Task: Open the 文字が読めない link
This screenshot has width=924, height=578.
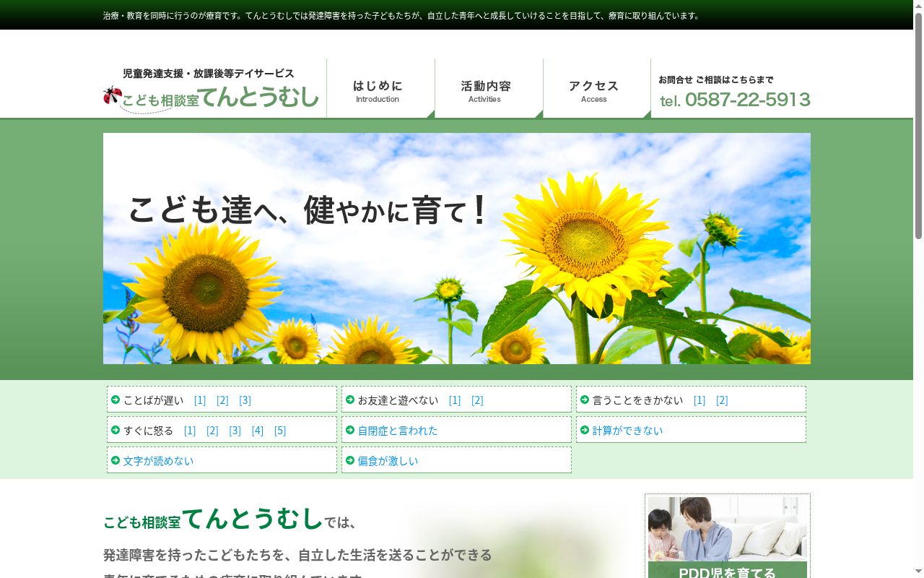Action: 158,461
